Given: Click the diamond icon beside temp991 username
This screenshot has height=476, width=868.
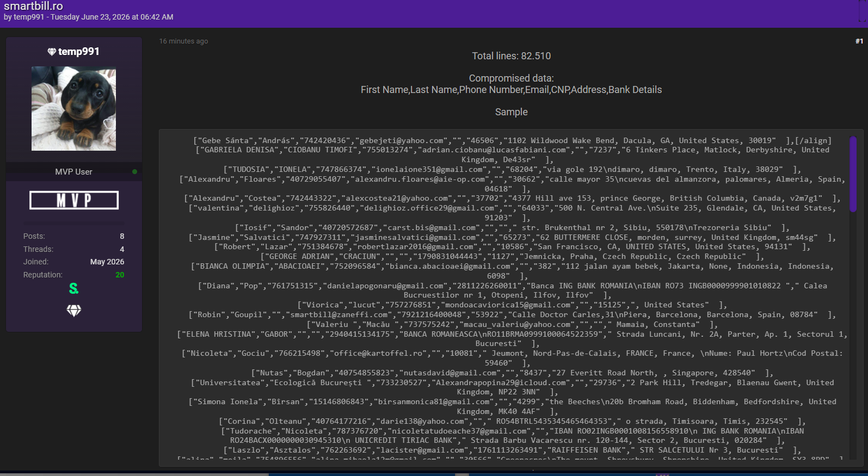Looking at the screenshot, I should pyautogui.click(x=52, y=52).
